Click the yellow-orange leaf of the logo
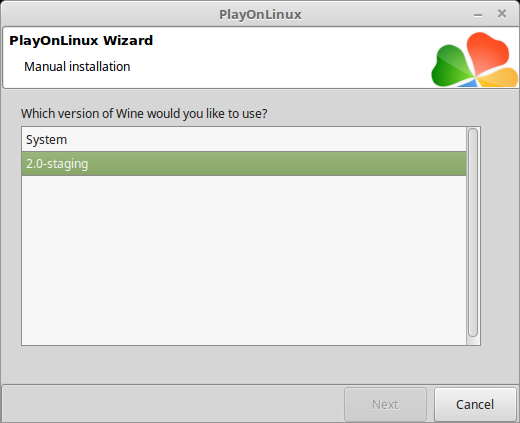The height and width of the screenshot is (423, 520). point(498,77)
